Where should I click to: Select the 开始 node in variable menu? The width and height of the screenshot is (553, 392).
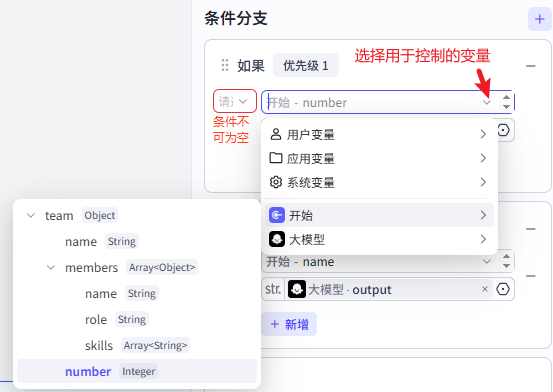pyautogui.click(x=379, y=215)
